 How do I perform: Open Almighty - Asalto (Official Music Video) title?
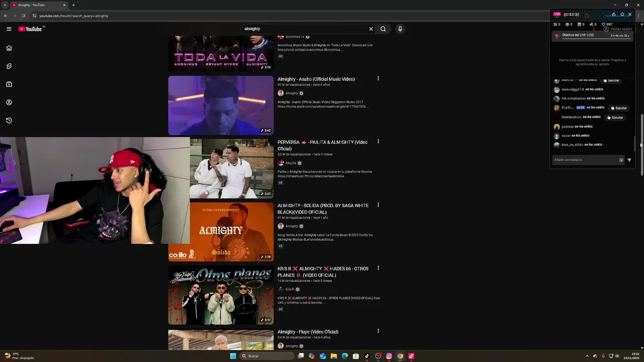[x=316, y=79]
